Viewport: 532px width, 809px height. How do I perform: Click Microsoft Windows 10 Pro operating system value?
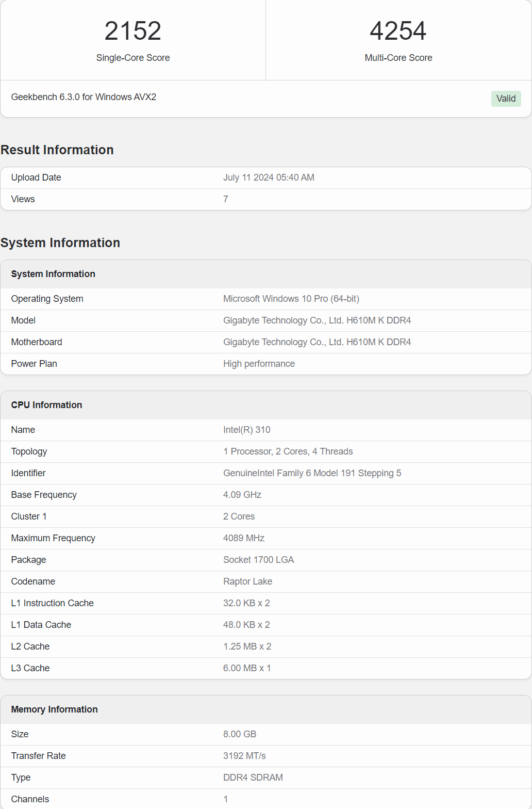[291, 299]
